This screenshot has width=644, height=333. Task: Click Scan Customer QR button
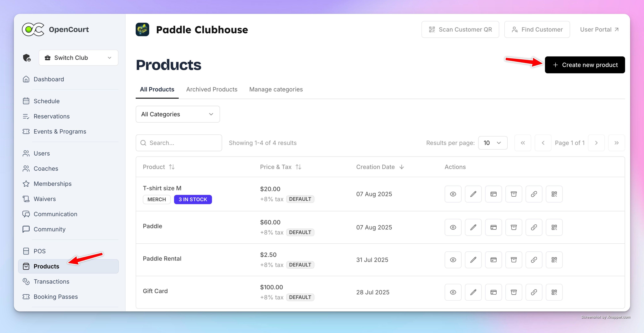460,30
